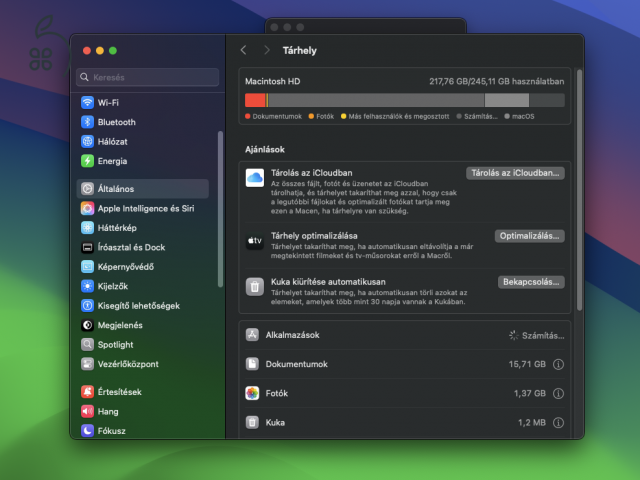Show info for Dokumentumok storage
Image resolution: width=640 pixels, height=480 pixels.
point(558,365)
